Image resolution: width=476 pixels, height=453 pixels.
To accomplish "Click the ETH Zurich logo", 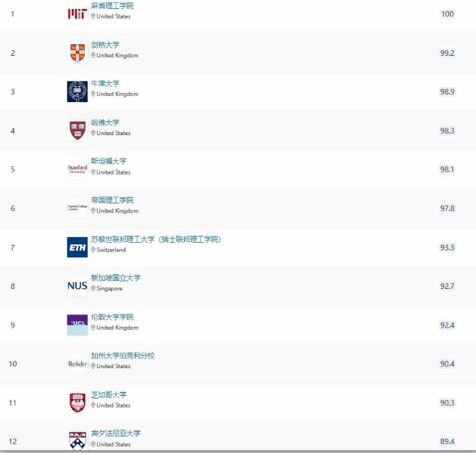I will tap(77, 248).
